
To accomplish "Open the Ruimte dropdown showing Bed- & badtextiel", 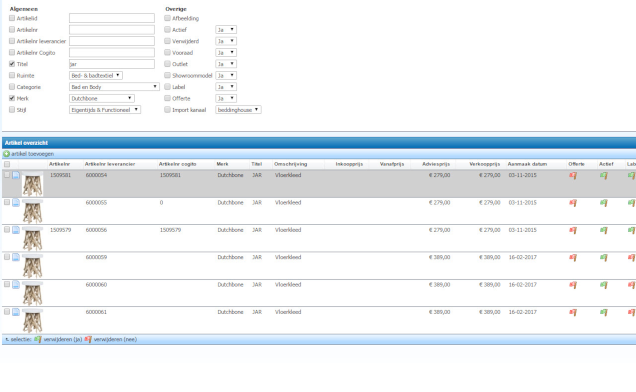I will click(x=96, y=75).
